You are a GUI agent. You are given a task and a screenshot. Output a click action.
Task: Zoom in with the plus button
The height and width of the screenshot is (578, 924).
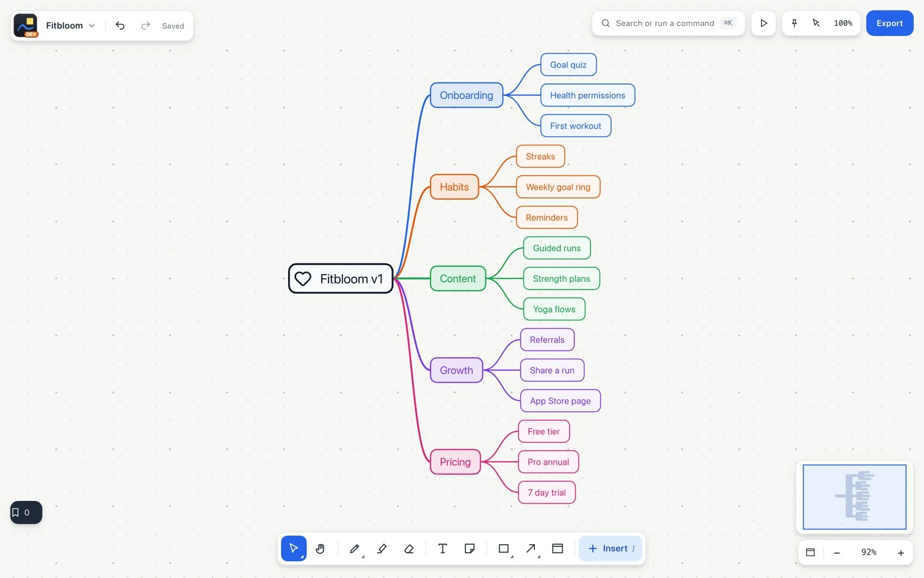coord(901,552)
